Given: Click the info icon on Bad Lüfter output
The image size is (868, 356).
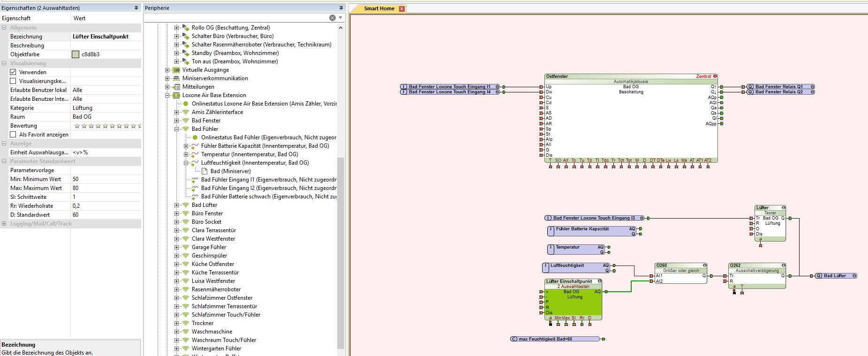Looking at the screenshot, I should (854, 276).
